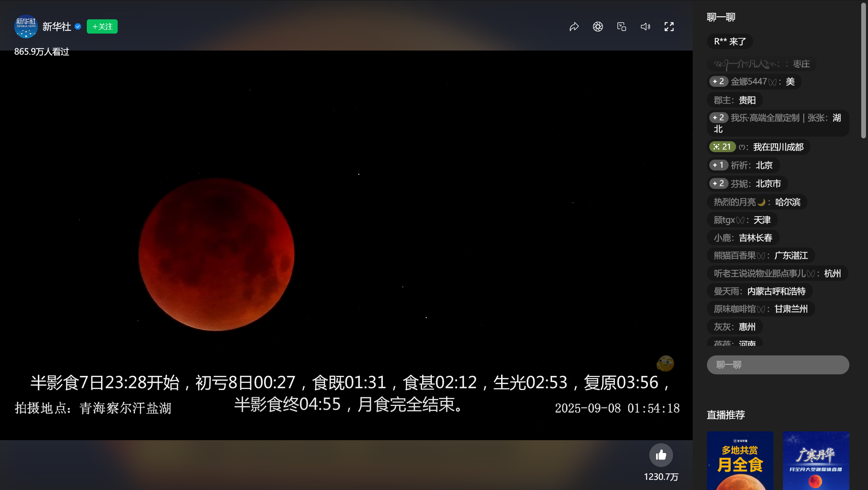Click the 直播推荐 section heading
Viewport: 868px width, 490px height.
coord(726,415)
